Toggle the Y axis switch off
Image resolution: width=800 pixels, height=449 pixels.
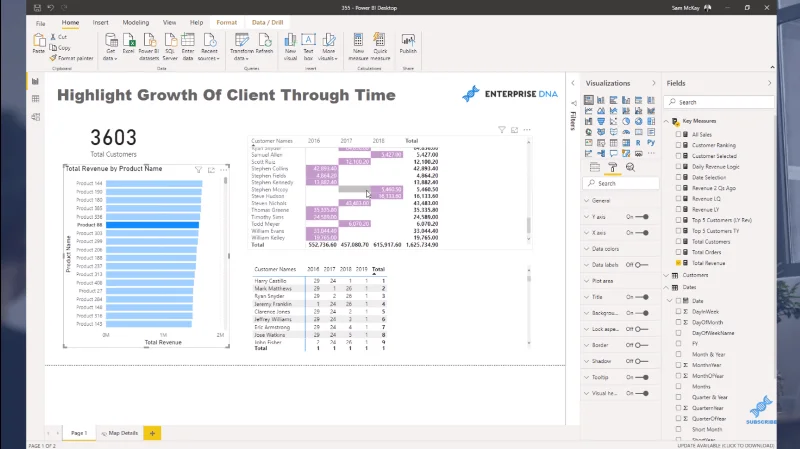tap(643, 217)
